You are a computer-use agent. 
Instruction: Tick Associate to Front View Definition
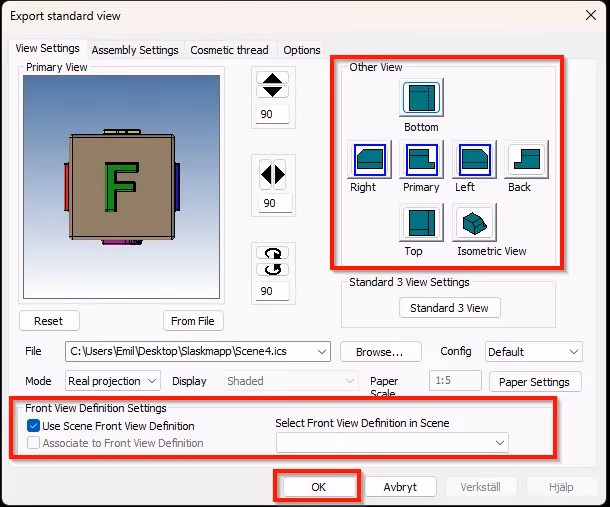[33, 443]
